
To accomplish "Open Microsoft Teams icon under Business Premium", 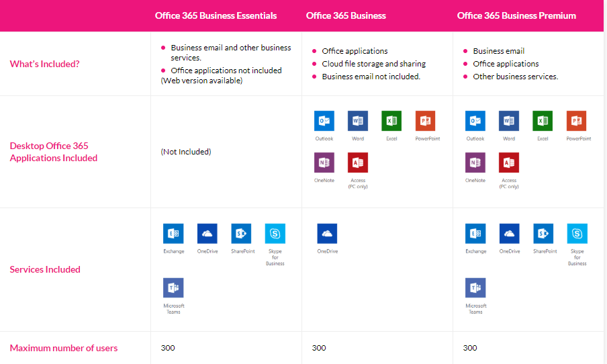I will tap(475, 287).
